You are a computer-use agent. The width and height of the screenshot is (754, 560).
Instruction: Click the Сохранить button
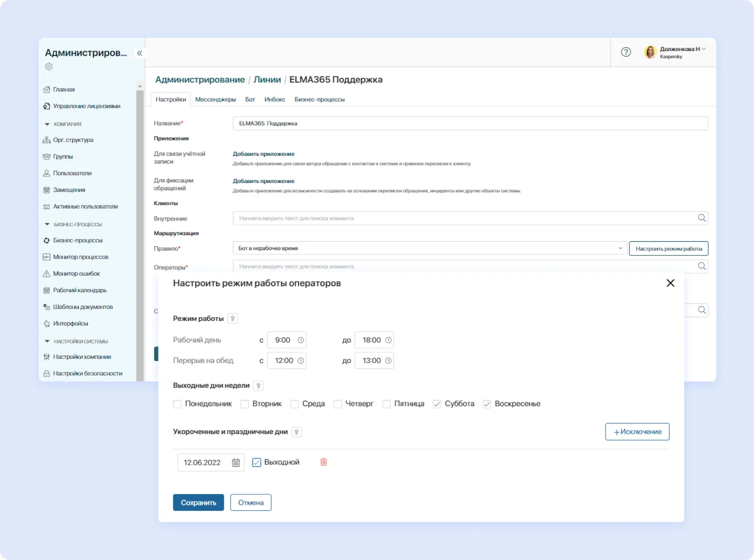[198, 502]
